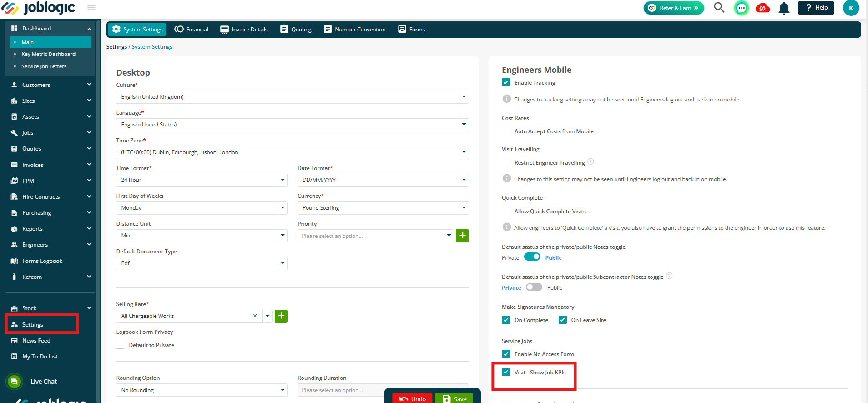Add a new Priority with plus button
The width and height of the screenshot is (868, 403).
[462, 236]
